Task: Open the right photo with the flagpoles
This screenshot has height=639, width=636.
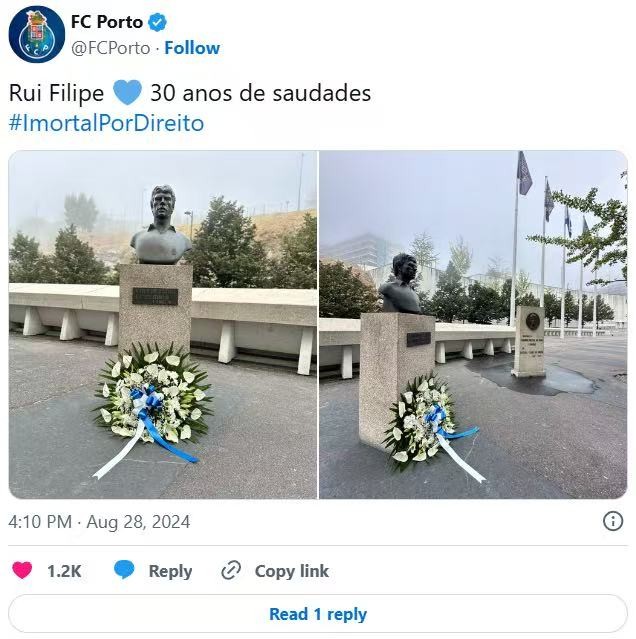Action: [473, 325]
